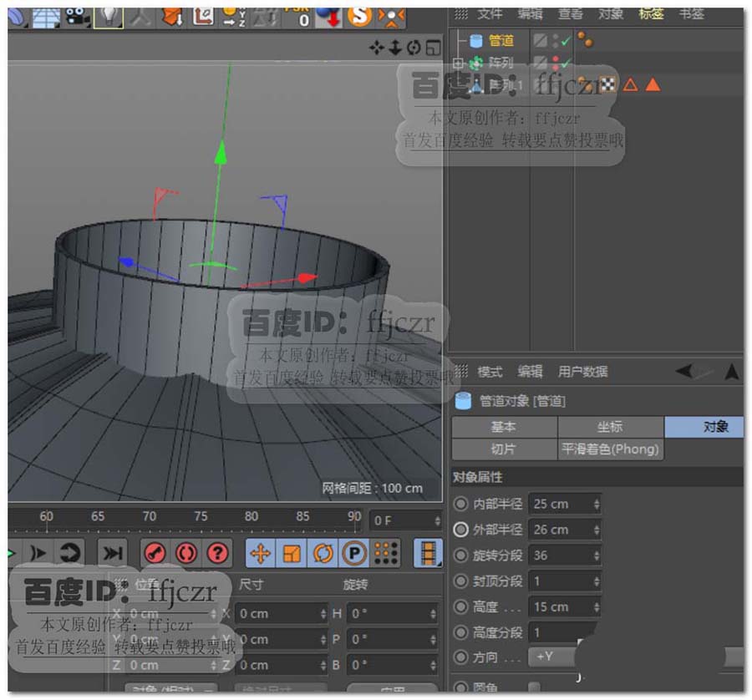Click the up arrow in attribute manager

732,372
